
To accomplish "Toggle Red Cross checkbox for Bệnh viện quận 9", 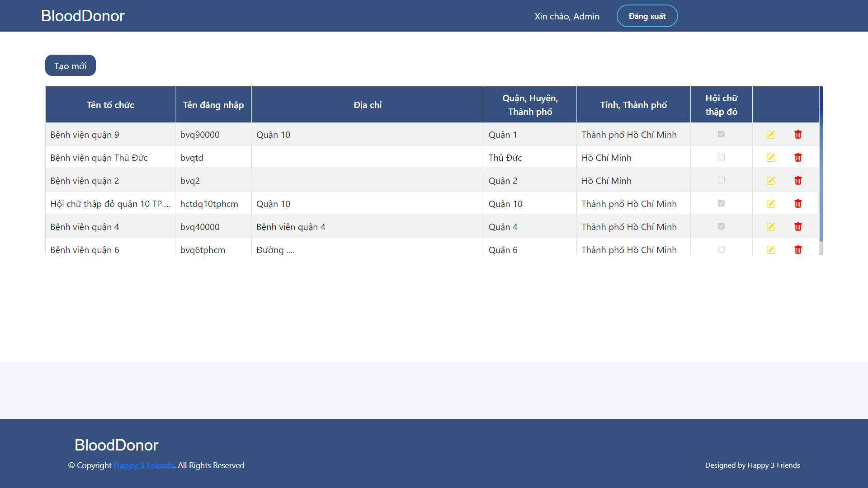I will [721, 134].
